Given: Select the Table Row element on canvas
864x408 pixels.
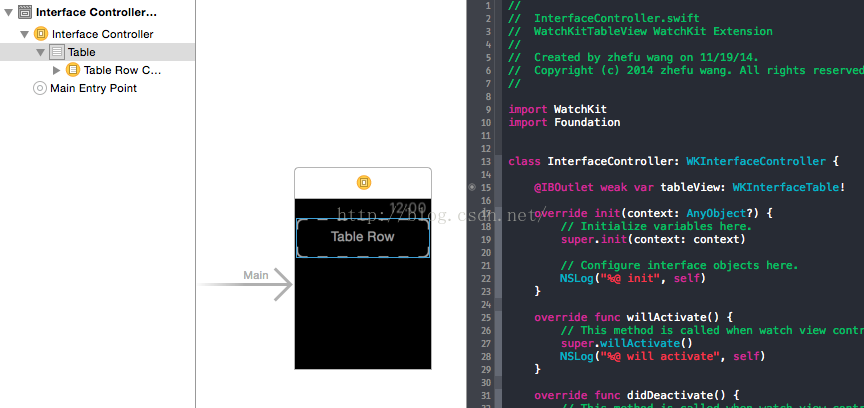Looking at the screenshot, I should [x=363, y=237].
